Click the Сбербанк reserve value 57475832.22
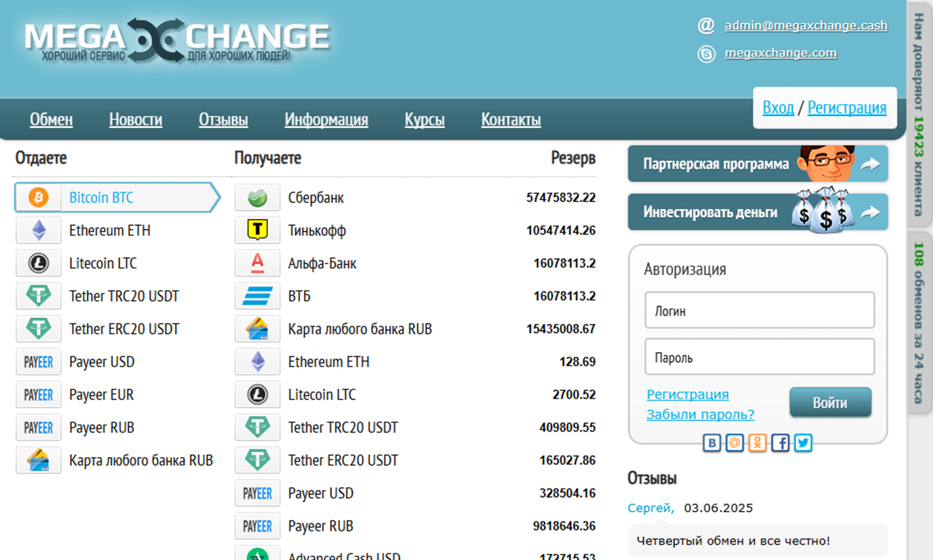The image size is (933, 560). [x=561, y=197]
